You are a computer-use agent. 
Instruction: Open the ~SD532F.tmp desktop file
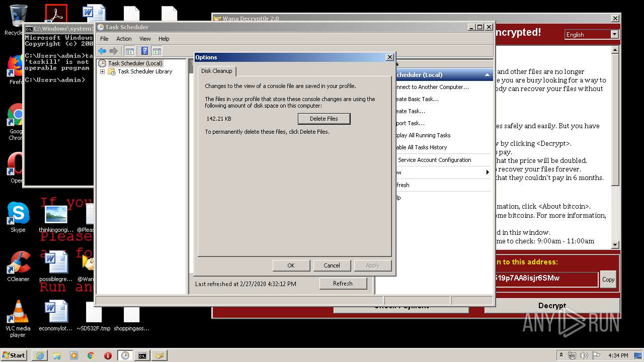tap(94, 316)
